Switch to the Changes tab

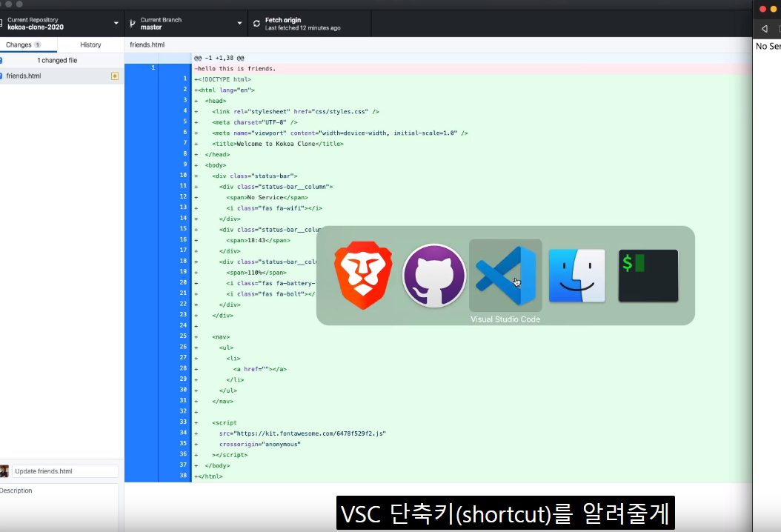click(28, 45)
